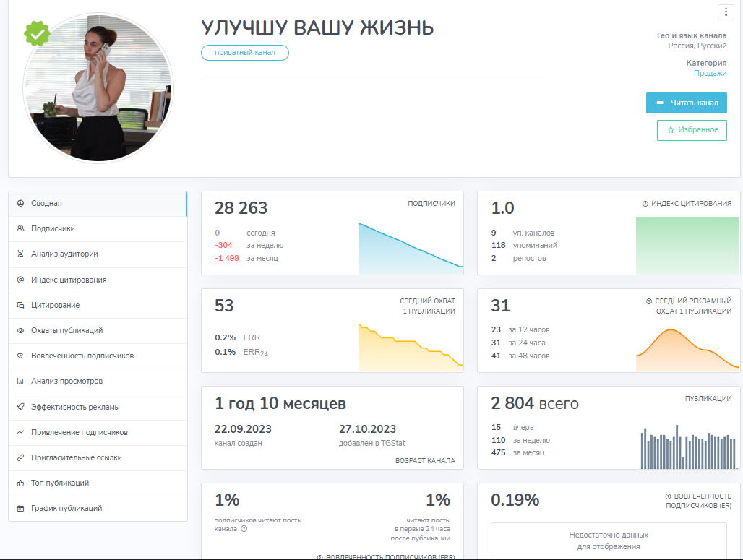The width and height of the screenshot is (743, 560).
Task: Click the Пригласительные ссылки link icon
Action: (20, 457)
